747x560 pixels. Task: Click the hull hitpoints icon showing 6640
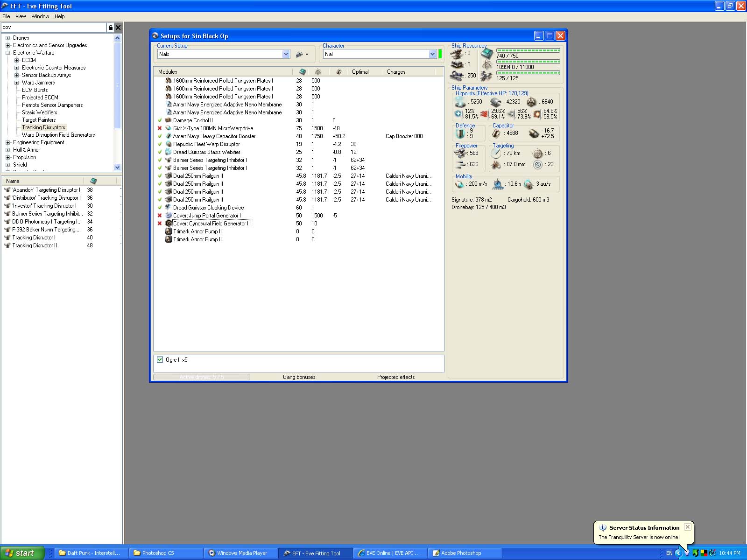pyautogui.click(x=532, y=102)
